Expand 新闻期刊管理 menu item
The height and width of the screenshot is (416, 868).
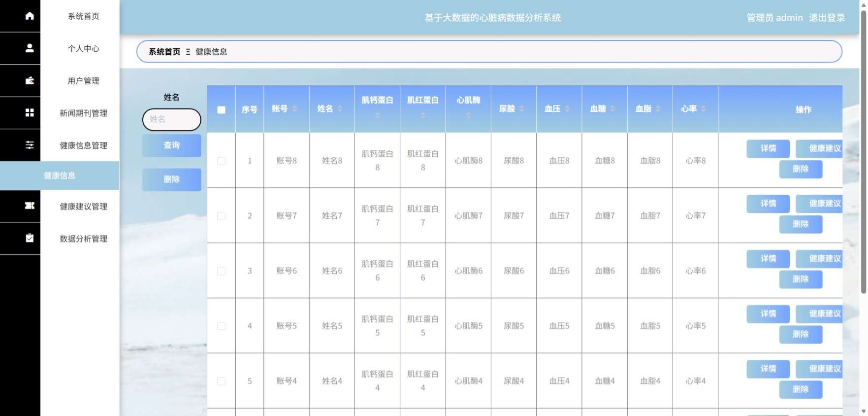click(x=83, y=113)
